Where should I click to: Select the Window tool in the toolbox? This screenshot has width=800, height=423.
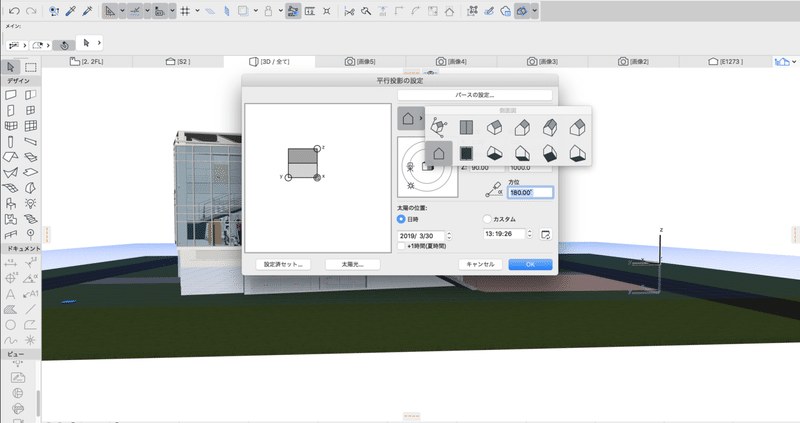pos(31,110)
